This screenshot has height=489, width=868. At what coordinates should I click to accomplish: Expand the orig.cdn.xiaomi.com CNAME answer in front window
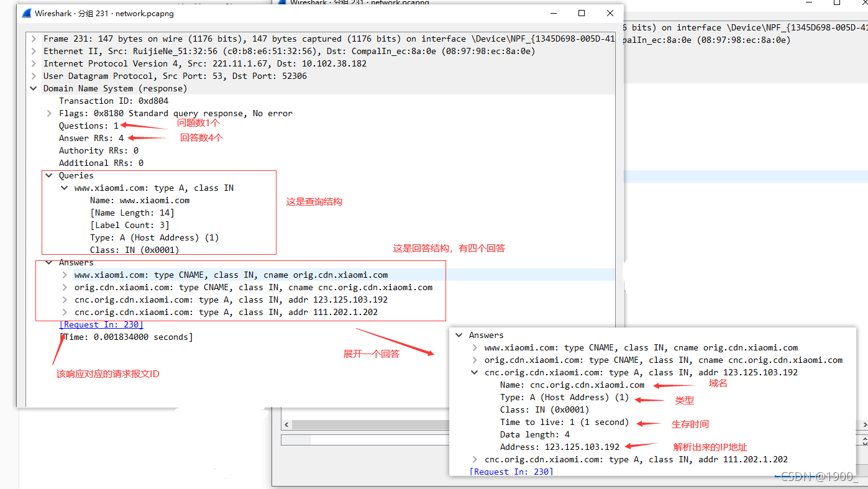65,287
